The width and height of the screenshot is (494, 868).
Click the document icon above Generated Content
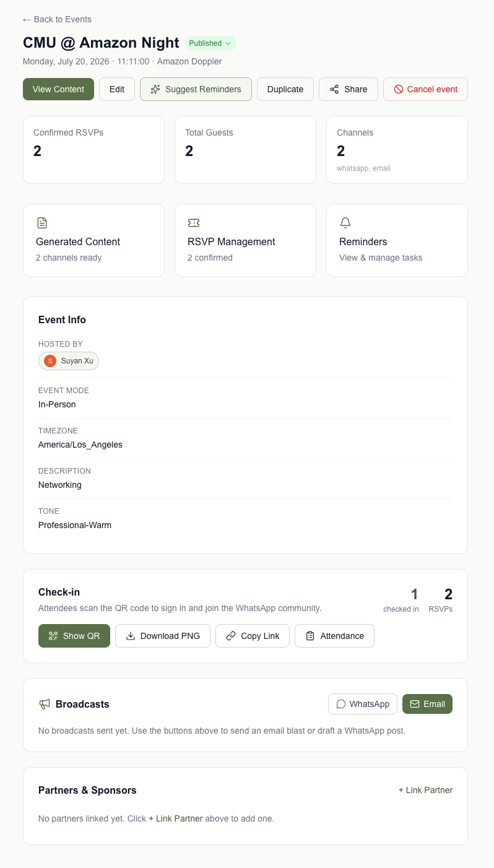point(42,222)
